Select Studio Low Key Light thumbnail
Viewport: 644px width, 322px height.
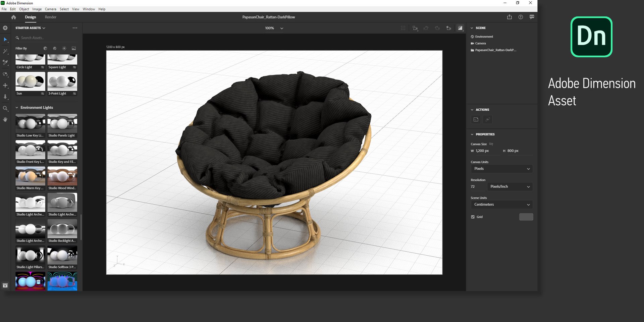[30, 123]
